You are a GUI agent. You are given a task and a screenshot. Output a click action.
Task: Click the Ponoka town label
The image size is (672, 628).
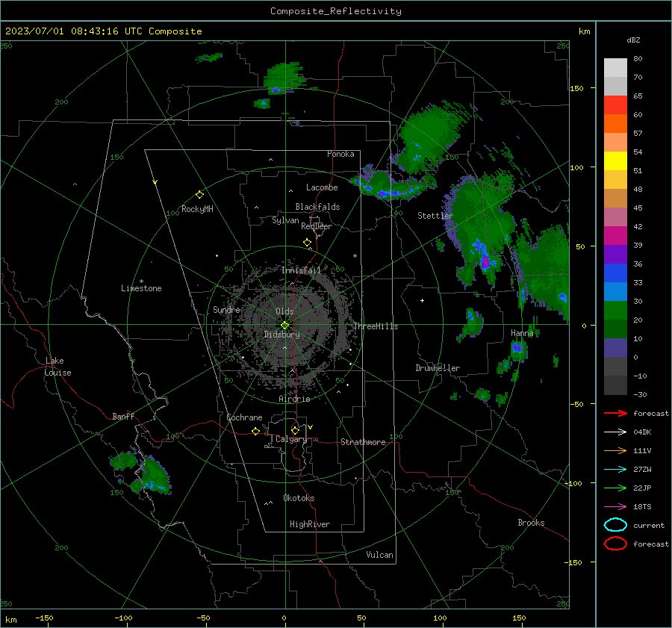[x=340, y=154]
